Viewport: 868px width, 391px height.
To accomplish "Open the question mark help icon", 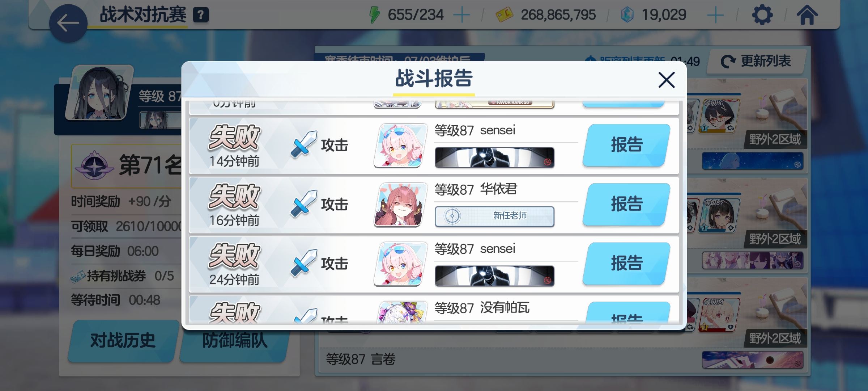I will coord(201,15).
